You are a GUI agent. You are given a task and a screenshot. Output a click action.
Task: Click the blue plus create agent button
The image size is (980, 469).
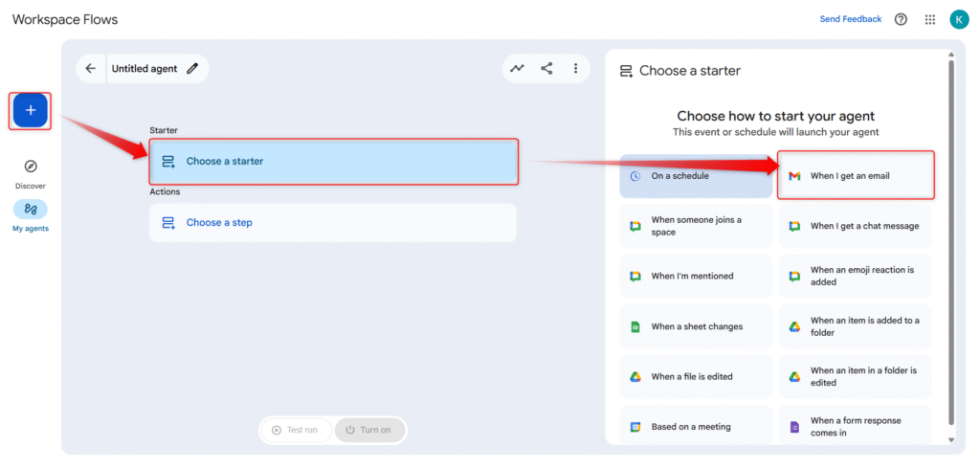pyautogui.click(x=30, y=111)
